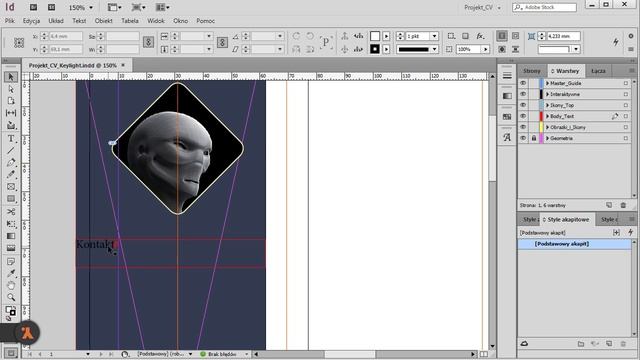
Task: Select the Style akapitowe tab
Action: (568, 219)
